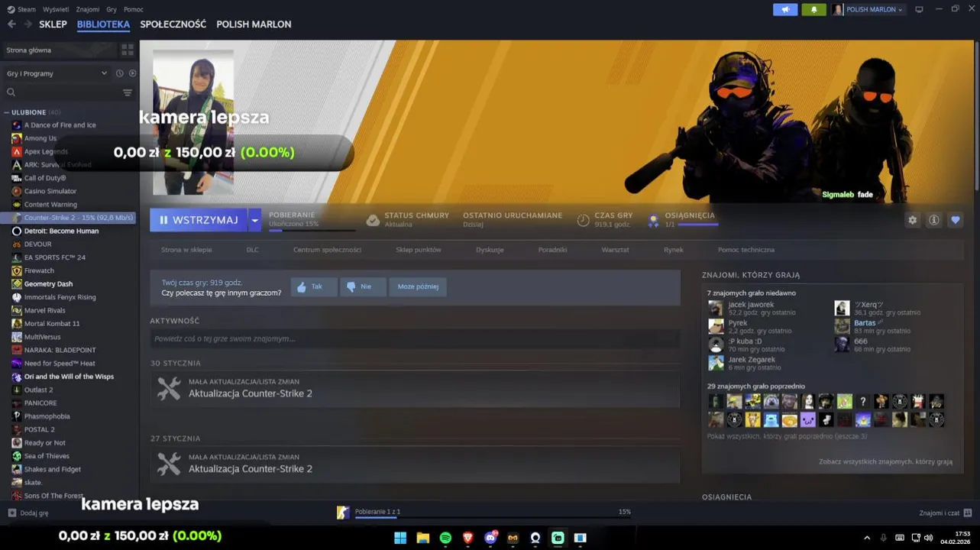Select Detroit: Become Human entry
The height and width of the screenshot is (550, 980).
point(61,231)
